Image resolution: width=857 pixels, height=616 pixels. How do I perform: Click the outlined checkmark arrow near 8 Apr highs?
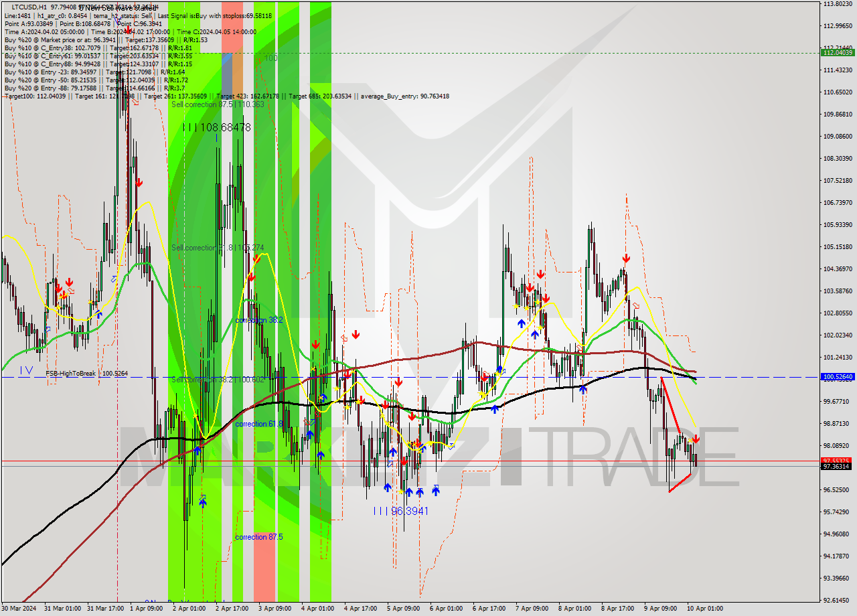click(x=636, y=307)
